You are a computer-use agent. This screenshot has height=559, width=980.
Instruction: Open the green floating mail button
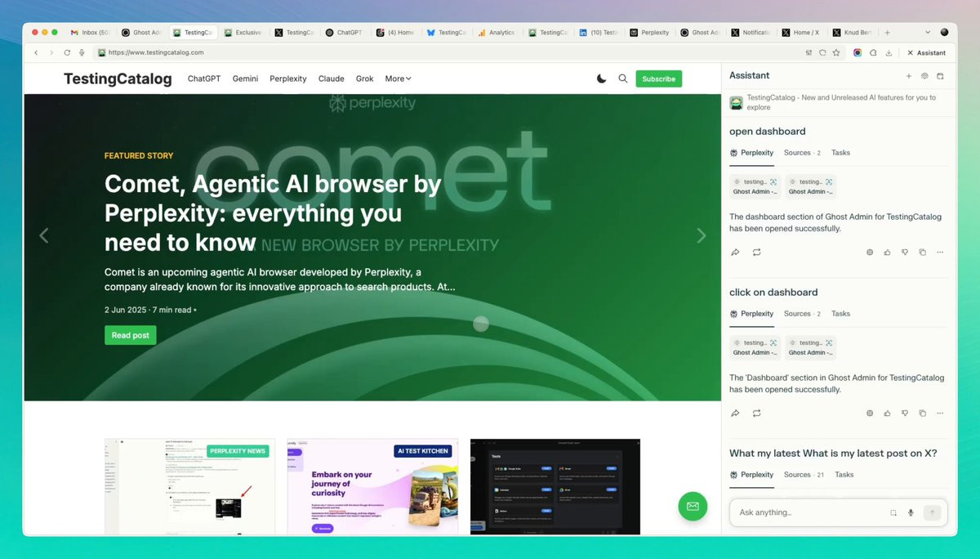point(693,506)
